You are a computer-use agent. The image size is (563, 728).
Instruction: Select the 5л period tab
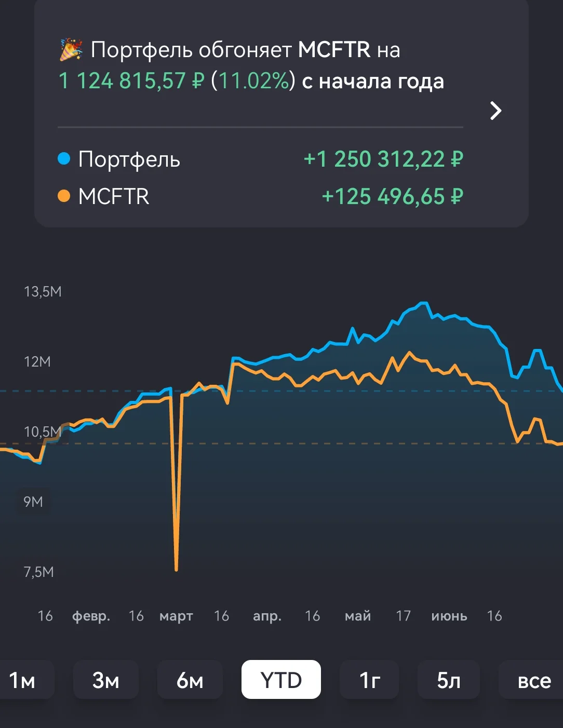pos(449,680)
